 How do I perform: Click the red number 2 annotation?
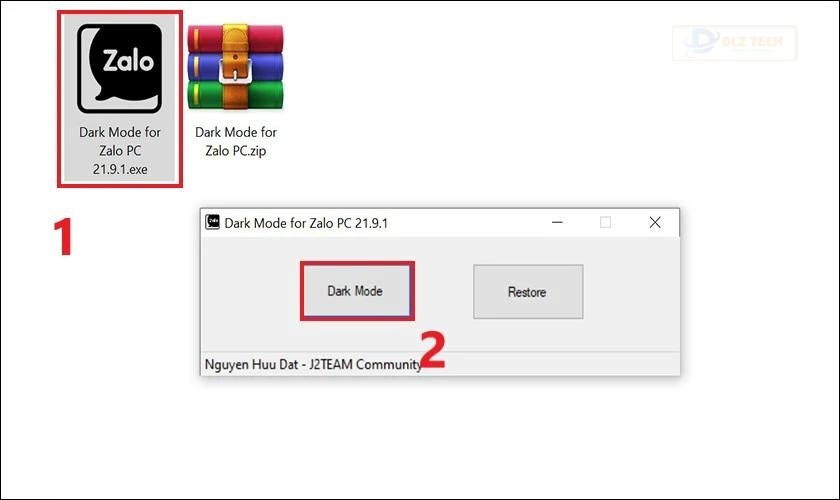[x=432, y=350]
